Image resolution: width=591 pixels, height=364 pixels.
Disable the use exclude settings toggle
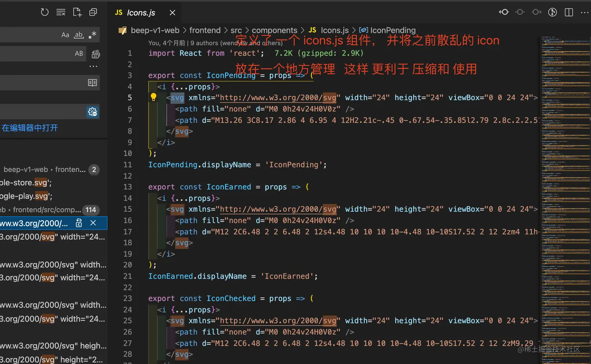click(93, 112)
